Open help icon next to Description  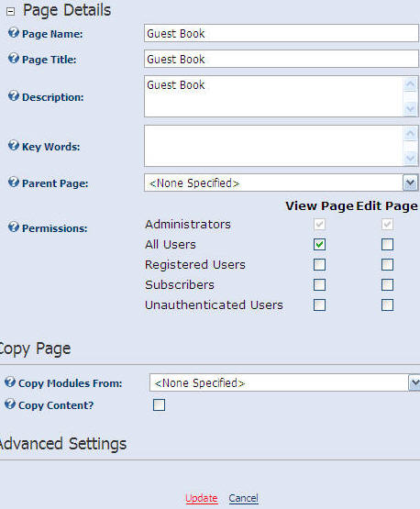(14, 96)
